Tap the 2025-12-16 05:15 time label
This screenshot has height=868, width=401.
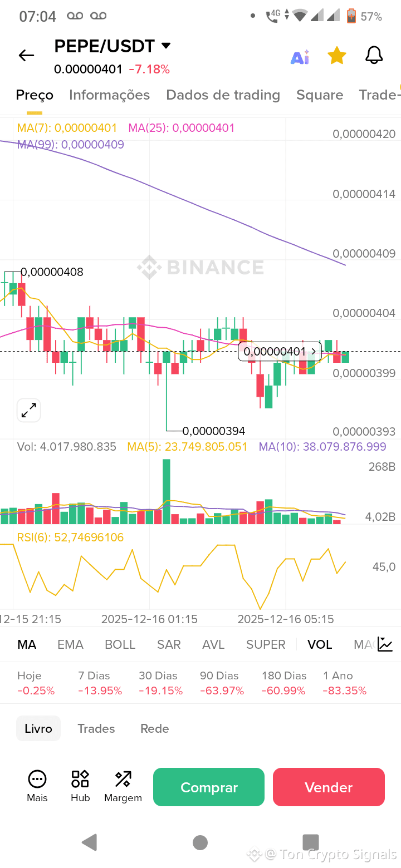point(286,619)
